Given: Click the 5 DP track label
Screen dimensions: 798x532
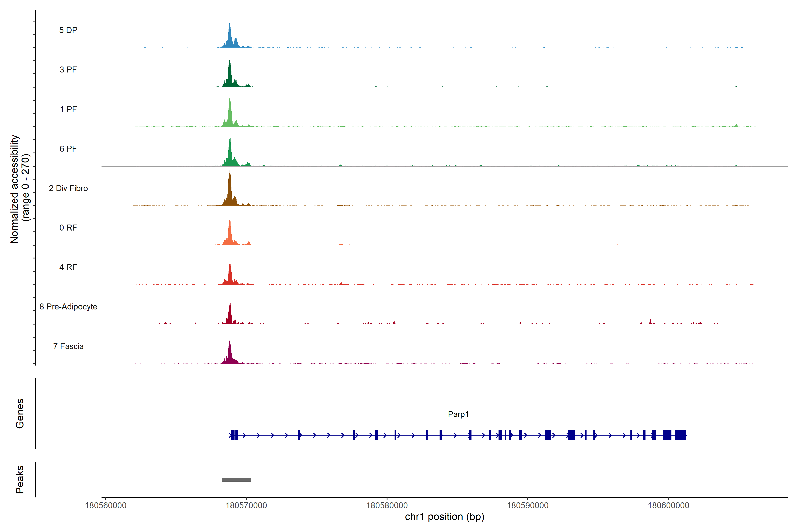Looking at the screenshot, I should click(68, 30).
